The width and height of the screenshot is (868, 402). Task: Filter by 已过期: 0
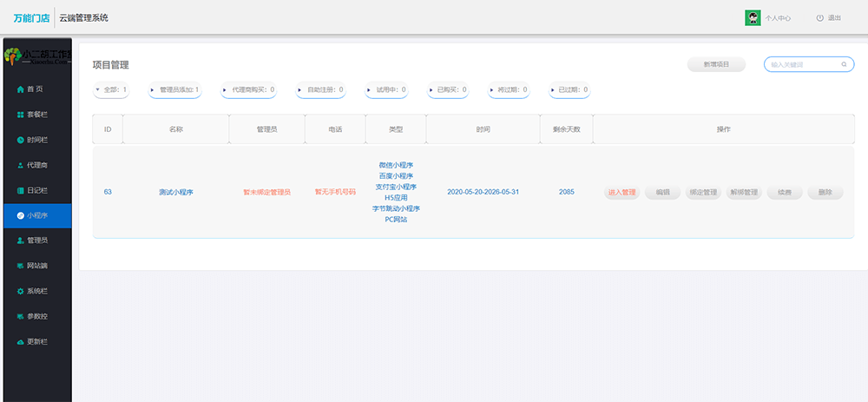point(569,89)
